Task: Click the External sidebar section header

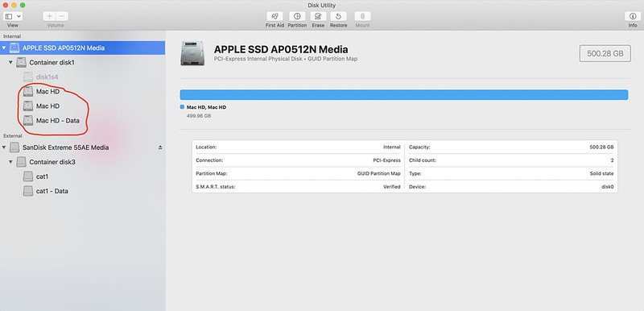Action: [x=13, y=135]
